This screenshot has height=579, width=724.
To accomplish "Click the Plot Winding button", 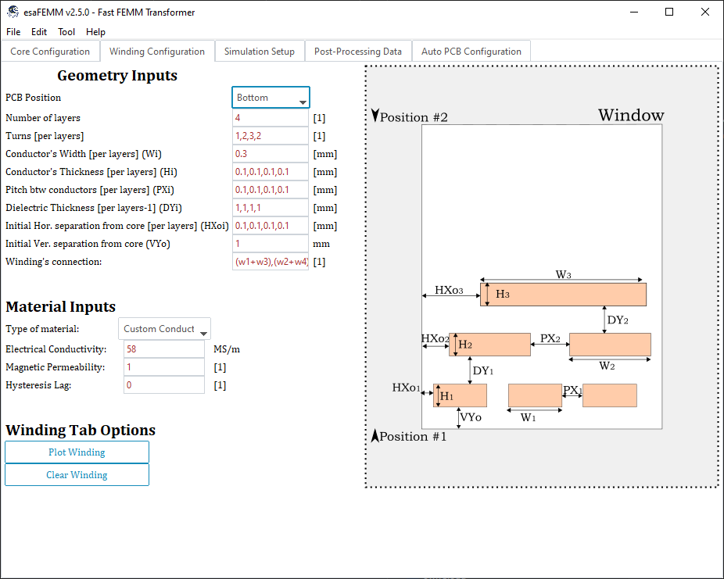I will (x=77, y=452).
